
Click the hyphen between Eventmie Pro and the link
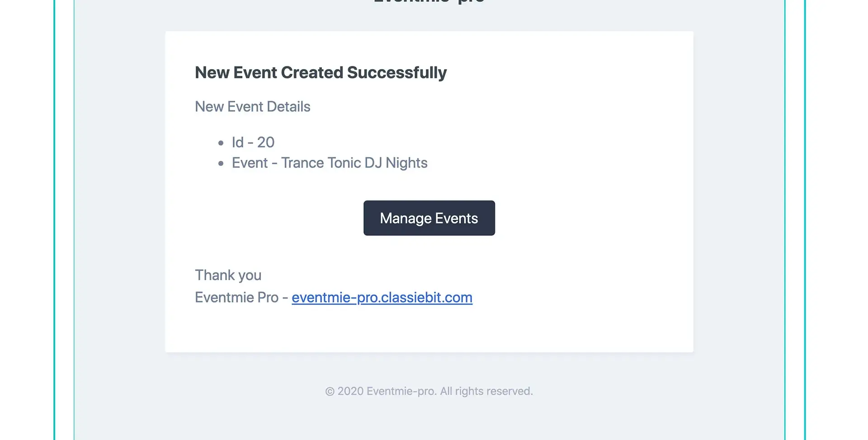coord(286,297)
